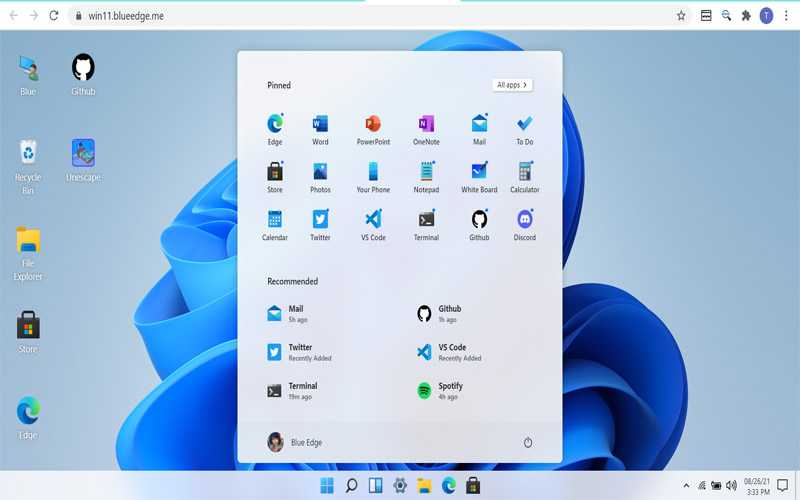Open Calendar pinned app
Viewport: 800px width, 500px height.
tap(275, 225)
